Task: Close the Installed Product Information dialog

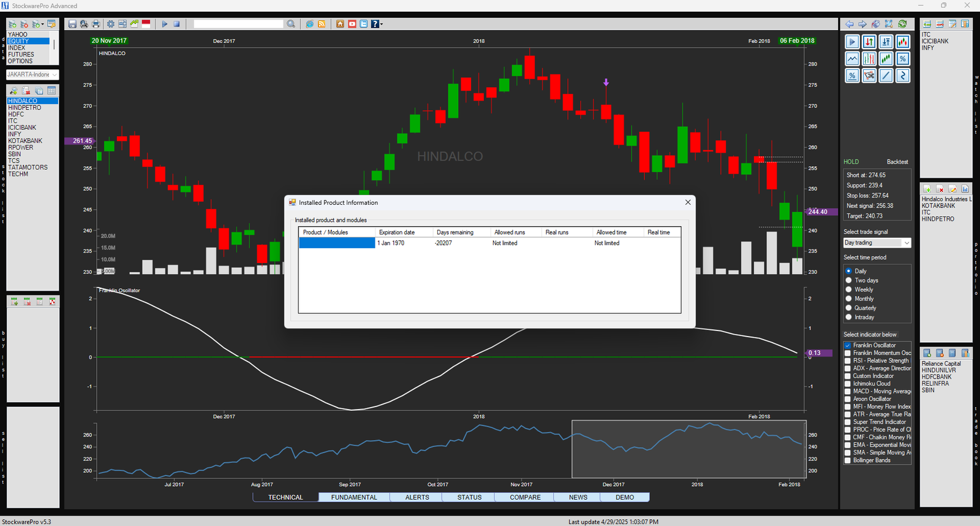Action: click(688, 202)
